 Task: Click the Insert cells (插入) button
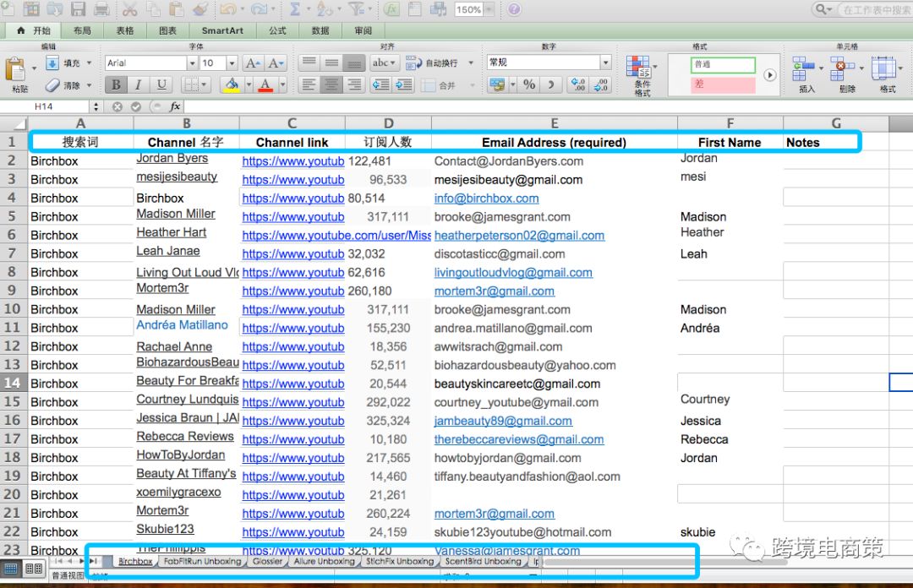(806, 74)
